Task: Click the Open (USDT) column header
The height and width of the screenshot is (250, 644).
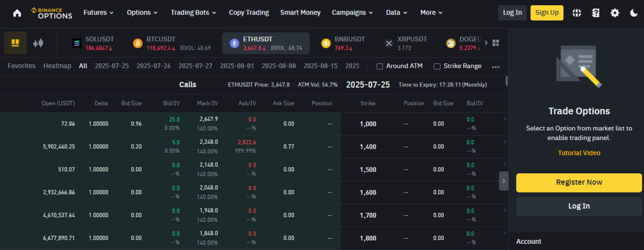Action: 58,103
